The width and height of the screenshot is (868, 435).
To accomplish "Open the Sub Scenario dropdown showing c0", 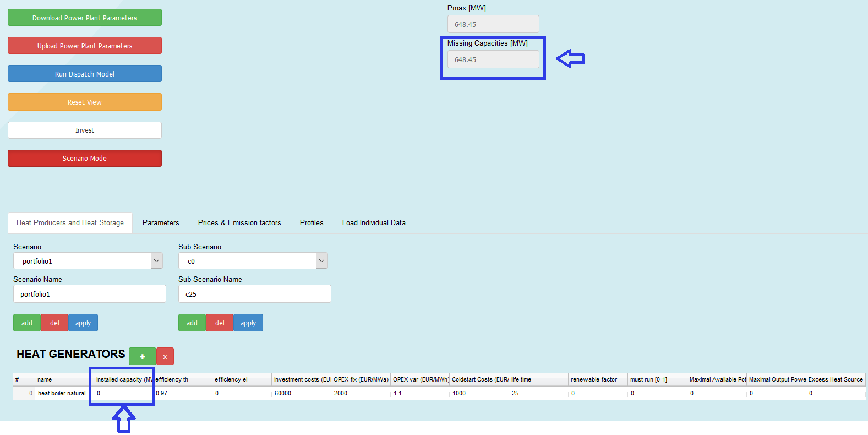I will click(253, 261).
